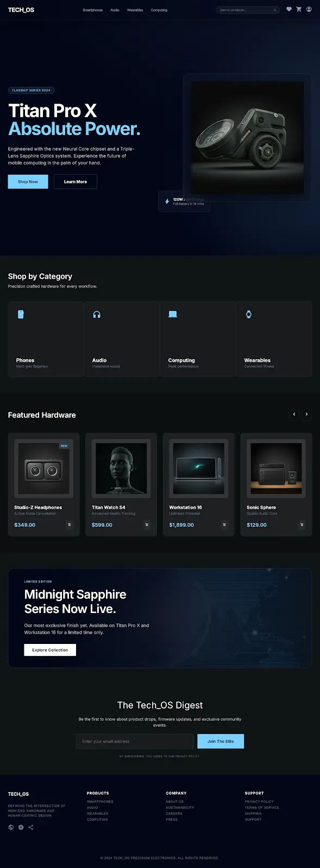The height and width of the screenshot is (868, 320).
Task: Open Smartphones in the top navigation
Action: click(92, 10)
